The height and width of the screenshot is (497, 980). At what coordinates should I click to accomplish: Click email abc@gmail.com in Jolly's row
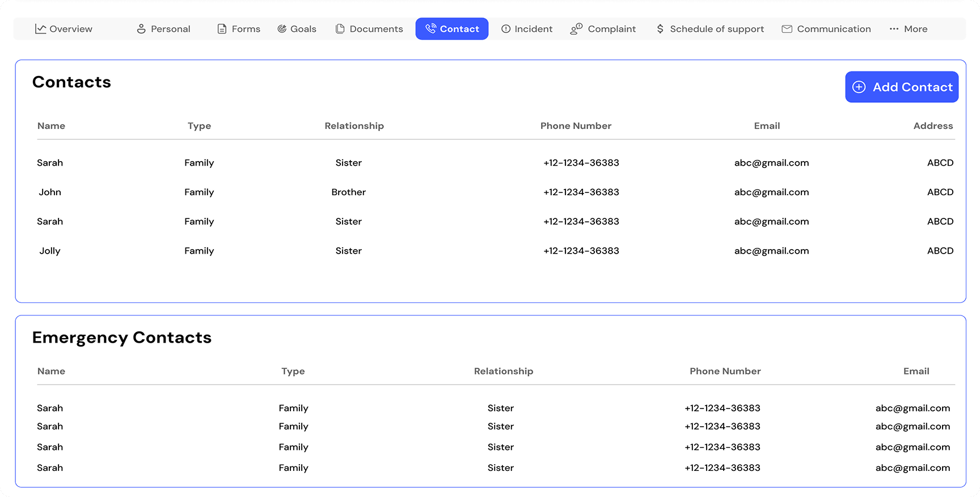771,251
